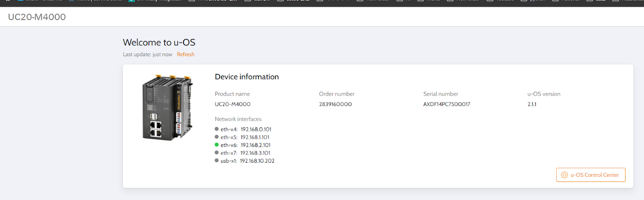Click the u-OS version label

tap(544, 94)
